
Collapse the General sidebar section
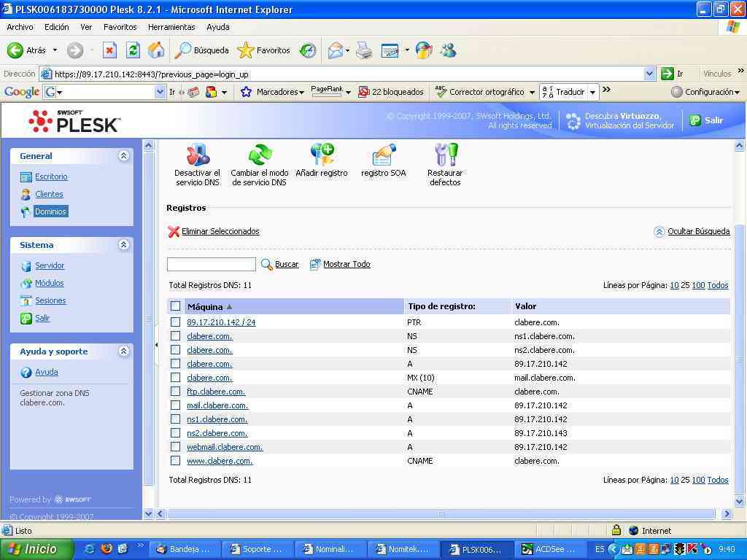(x=123, y=156)
